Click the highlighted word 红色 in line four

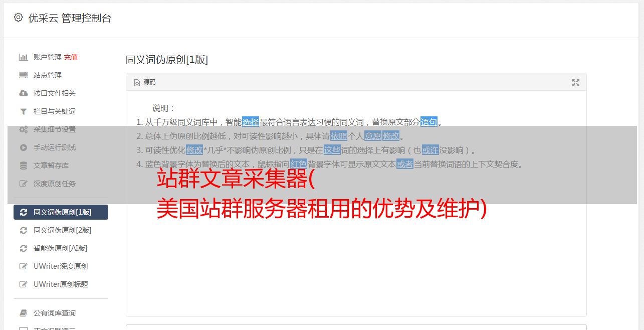tap(298, 164)
